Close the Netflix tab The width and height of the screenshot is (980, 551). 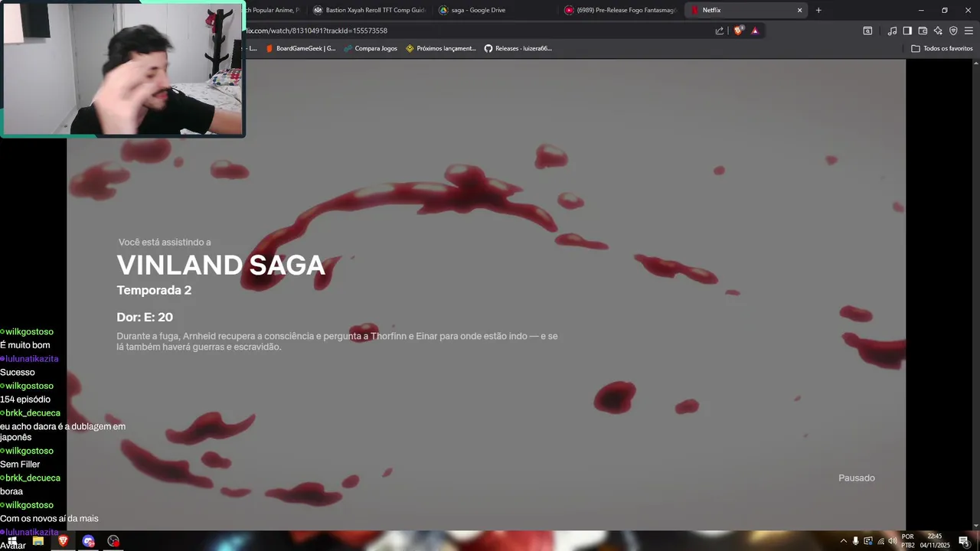pos(799,10)
